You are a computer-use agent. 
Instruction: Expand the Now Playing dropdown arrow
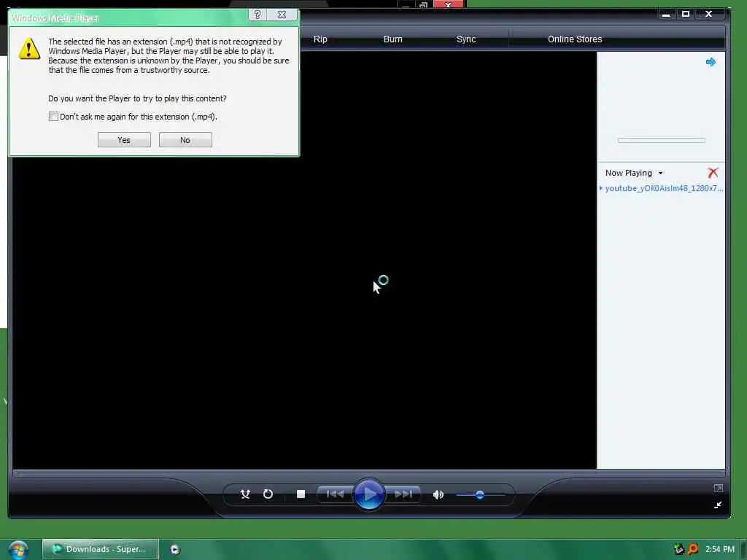660,173
